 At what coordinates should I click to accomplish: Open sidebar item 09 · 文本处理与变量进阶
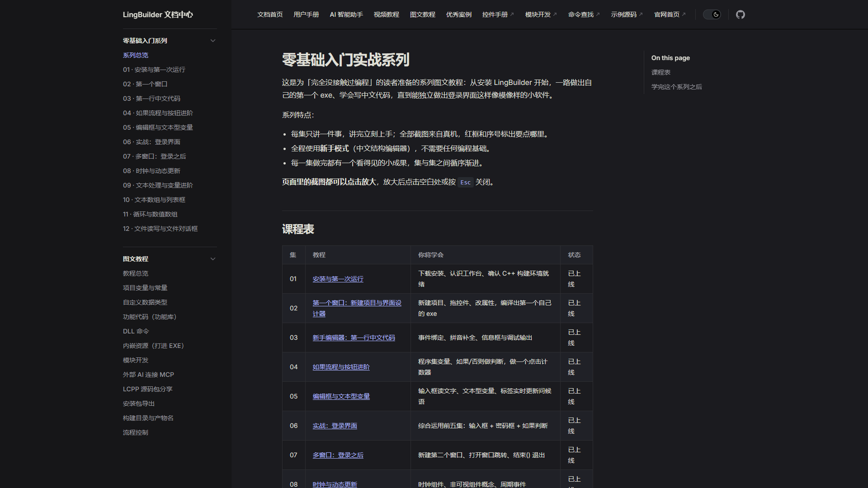(x=158, y=185)
